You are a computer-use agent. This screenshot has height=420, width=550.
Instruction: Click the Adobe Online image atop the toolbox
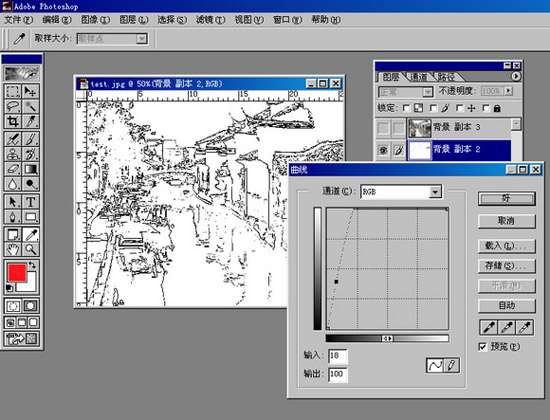22,74
